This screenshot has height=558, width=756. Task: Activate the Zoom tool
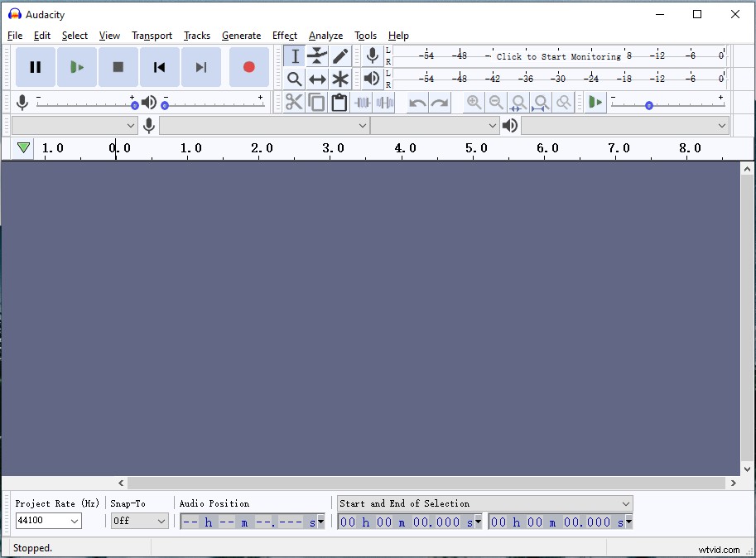point(294,79)
